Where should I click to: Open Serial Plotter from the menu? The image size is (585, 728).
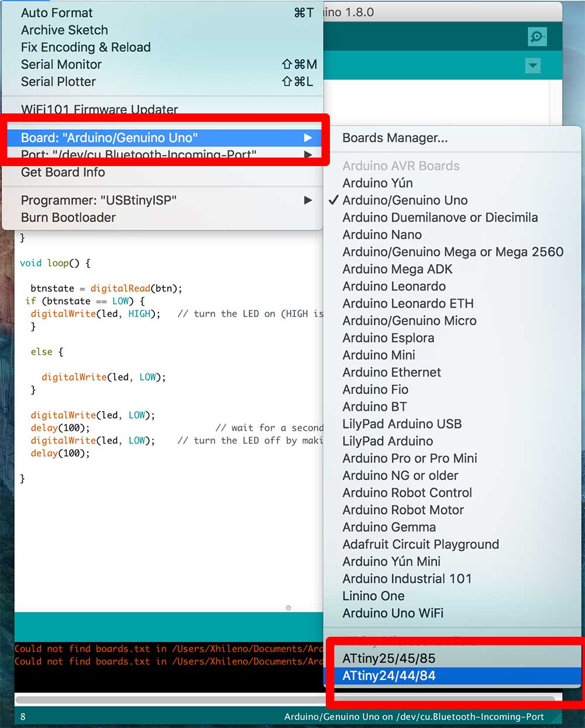163,82
